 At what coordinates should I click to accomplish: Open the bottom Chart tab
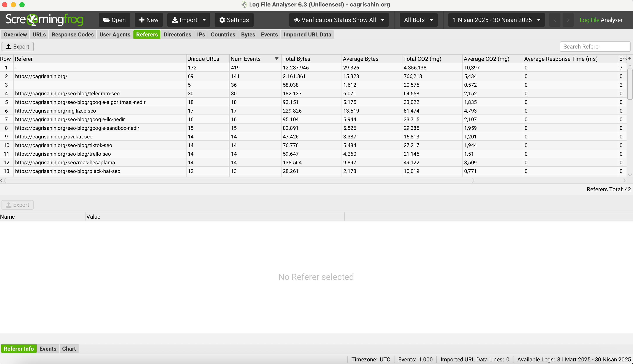pos(69,348)
